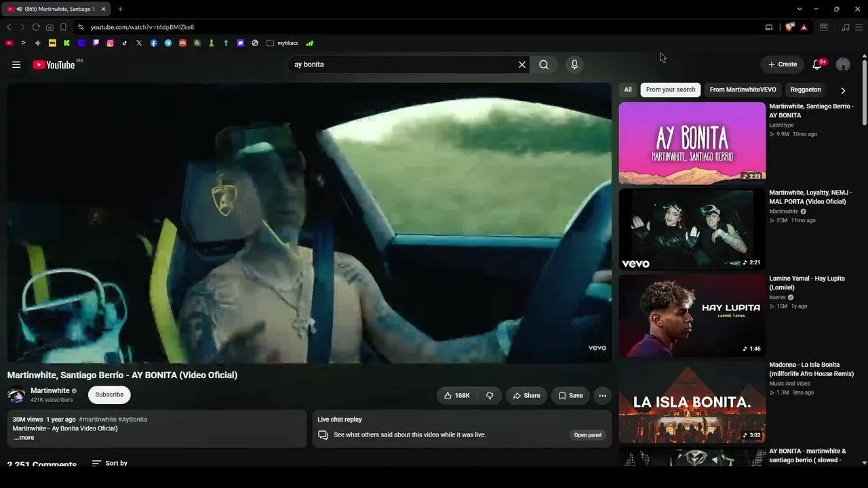Click the address bar URL
This screenshot has height=488, width=868.
click(142, 27)
